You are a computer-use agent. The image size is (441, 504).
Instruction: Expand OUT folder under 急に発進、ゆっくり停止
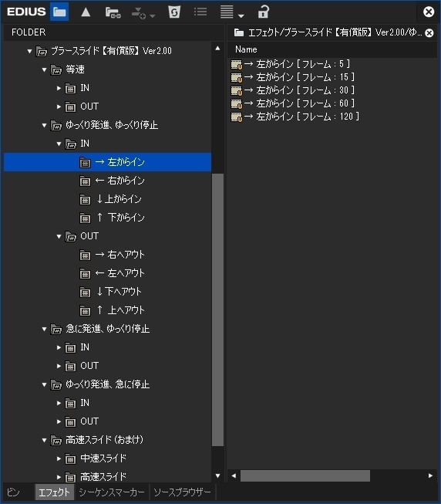pyautogui.click(x=59, y=366)
